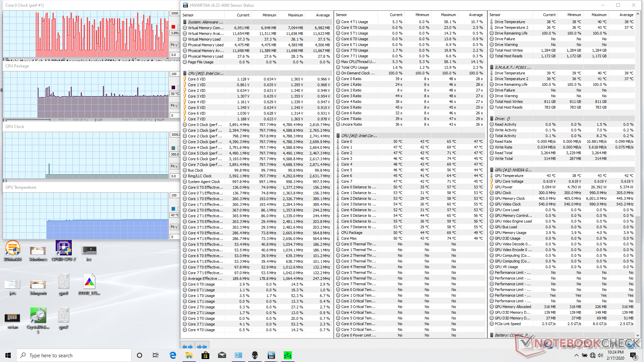
Task: Click the HWiNFO icon in the taskbar
Action: point(271,355)
